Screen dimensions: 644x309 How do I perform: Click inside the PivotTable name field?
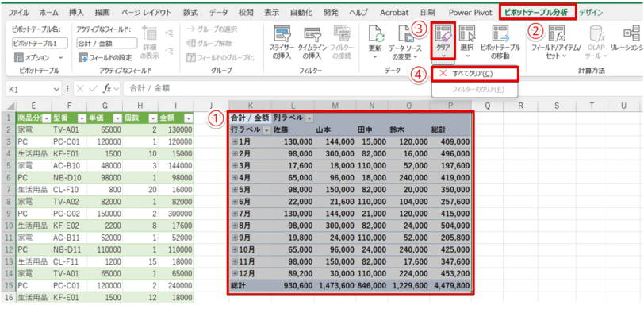40,43
